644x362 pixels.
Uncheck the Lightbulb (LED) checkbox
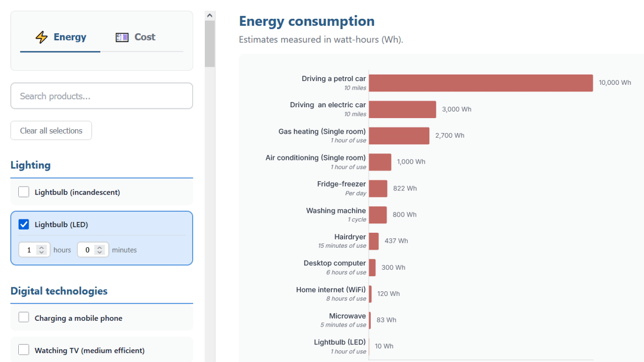[24, 224]
